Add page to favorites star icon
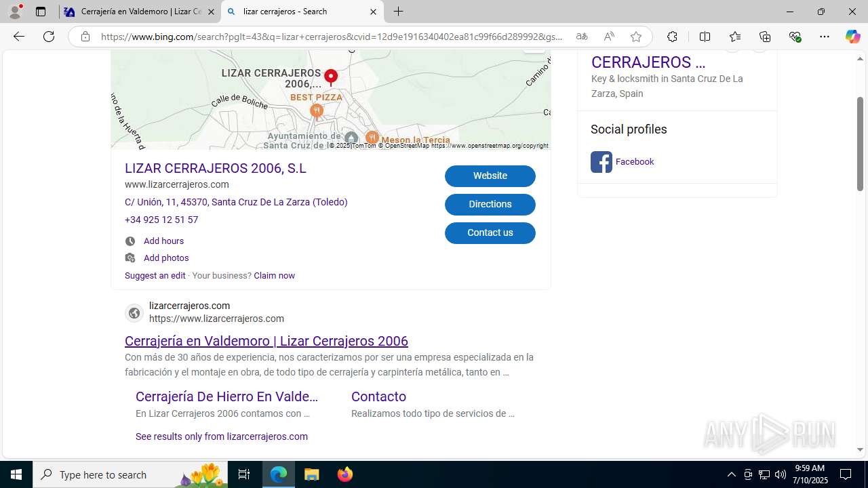 (636, 37)
